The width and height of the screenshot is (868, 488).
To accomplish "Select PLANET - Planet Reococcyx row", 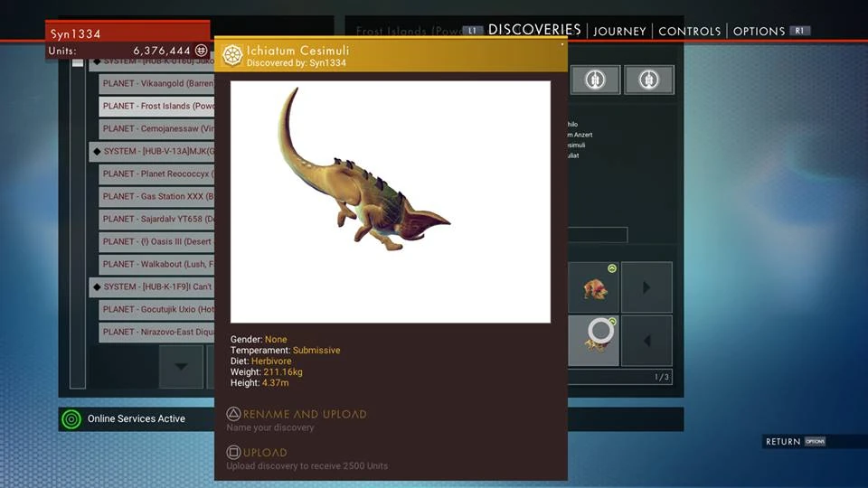I will pos(156,174).
